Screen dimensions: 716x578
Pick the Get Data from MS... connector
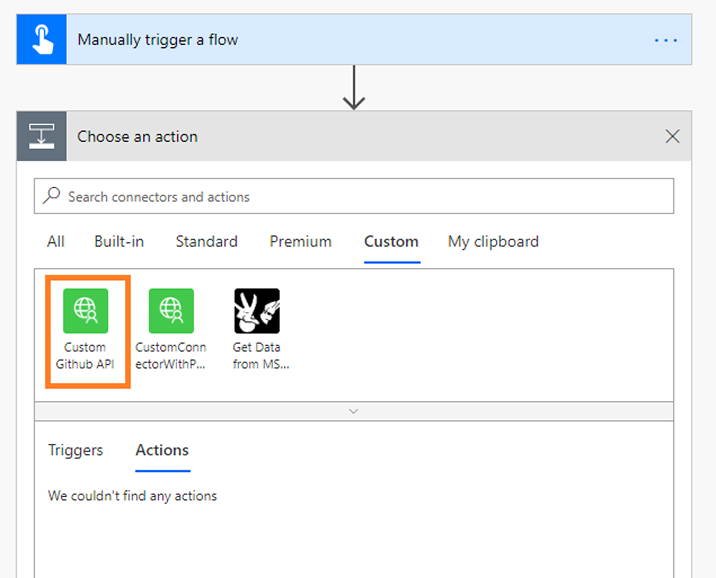click(x=257, y=331)
